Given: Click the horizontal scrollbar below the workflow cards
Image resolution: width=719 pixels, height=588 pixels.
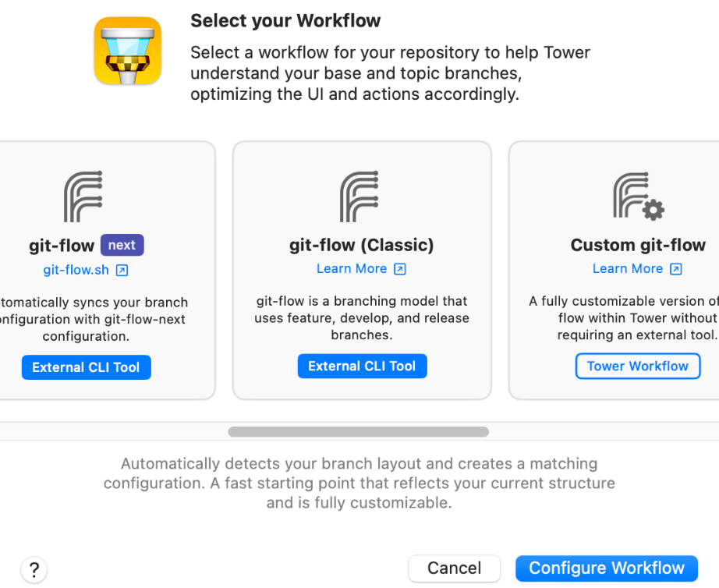Looking at the screenshot, I should pyautogui.click(x=359, y=431).
